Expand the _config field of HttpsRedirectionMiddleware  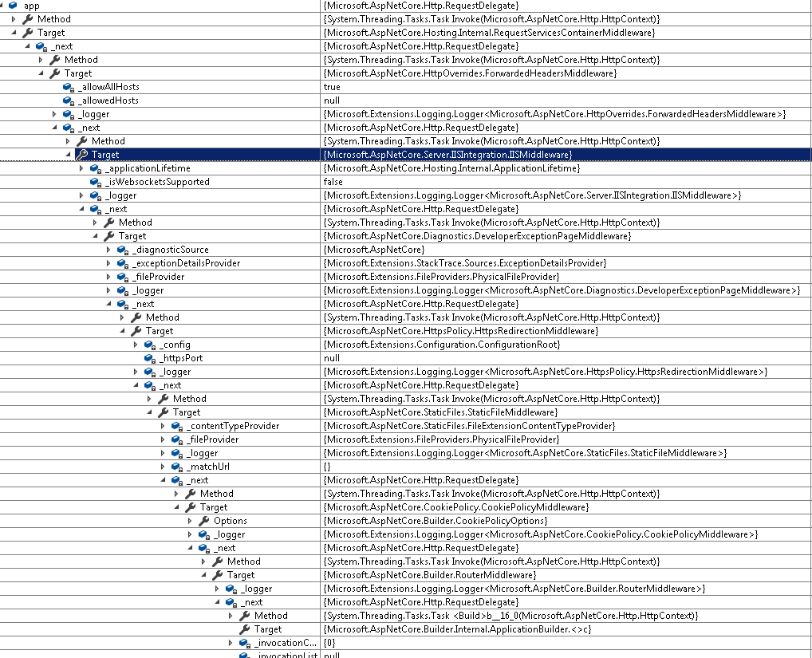135,345
